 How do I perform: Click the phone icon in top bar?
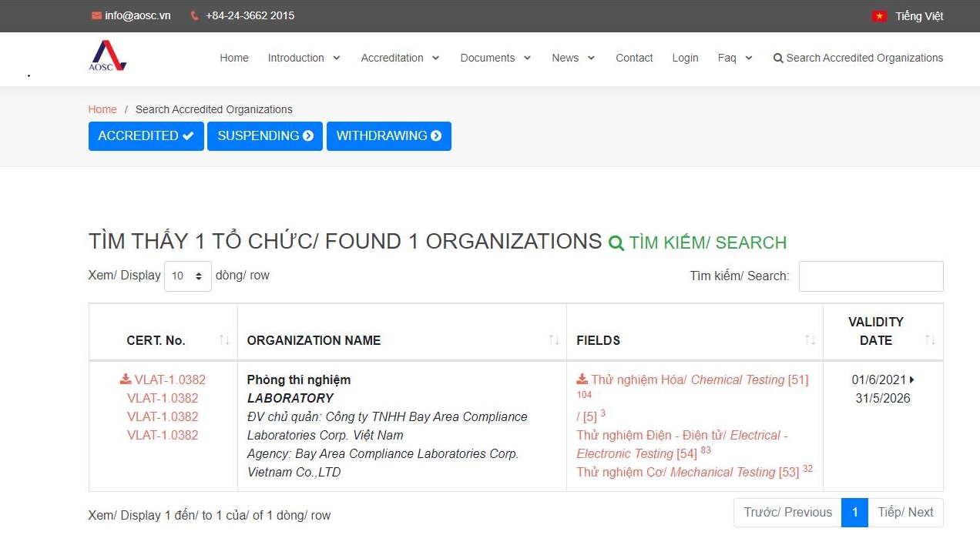[194, 15]
